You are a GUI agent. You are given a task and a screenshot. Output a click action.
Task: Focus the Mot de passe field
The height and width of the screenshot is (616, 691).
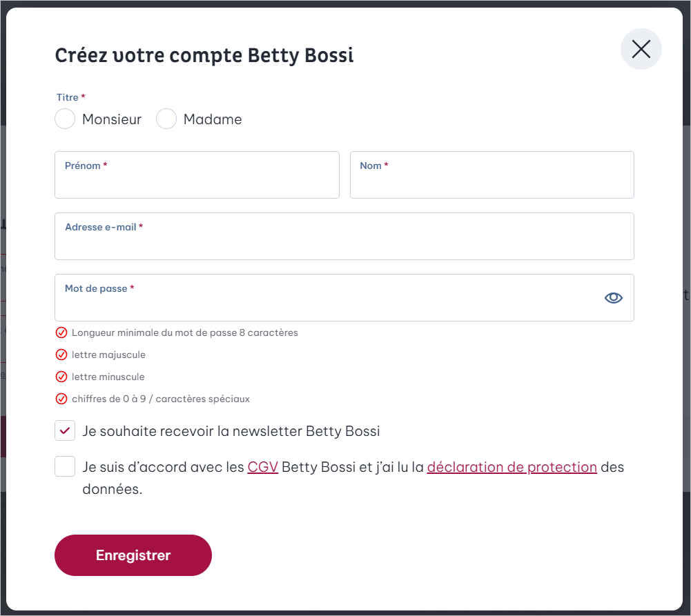click(344, 297)
